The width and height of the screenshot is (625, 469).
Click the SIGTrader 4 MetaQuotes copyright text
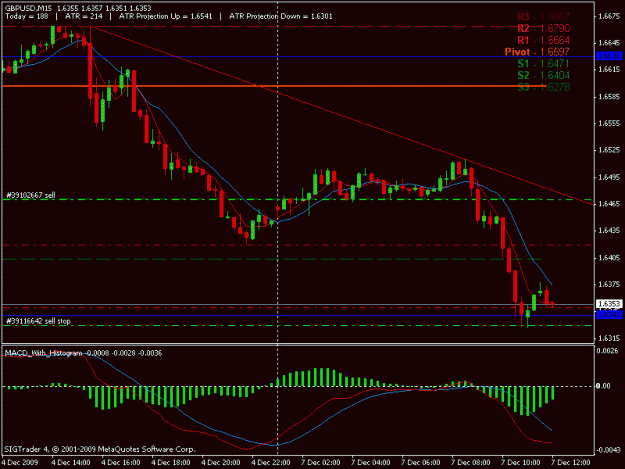(100, 449)
